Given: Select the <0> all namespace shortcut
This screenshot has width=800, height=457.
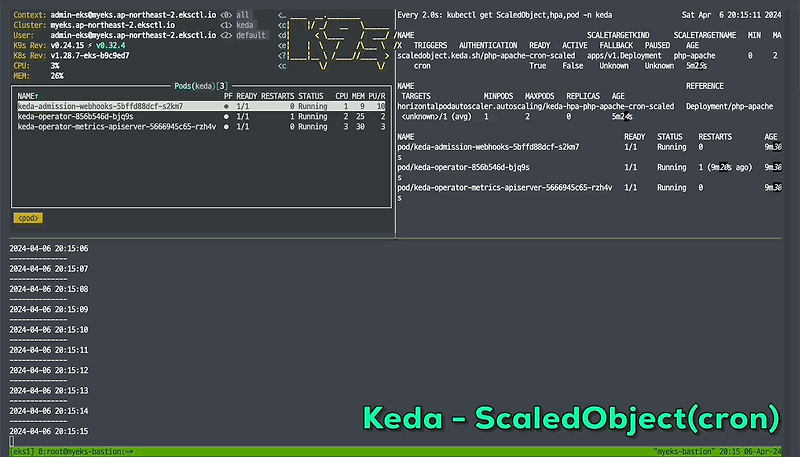Looking at the screenshot, I should point(235,15).
